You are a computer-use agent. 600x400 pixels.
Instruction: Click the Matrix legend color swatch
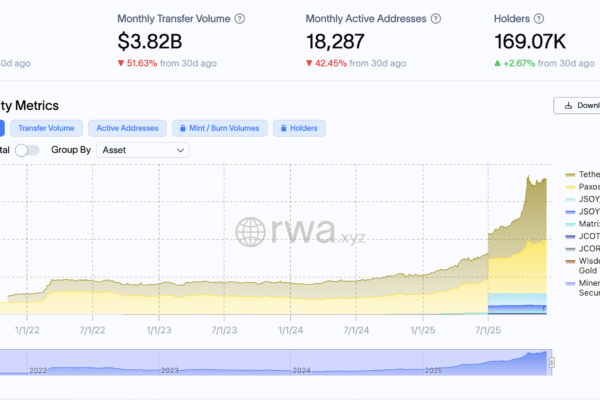570,224
